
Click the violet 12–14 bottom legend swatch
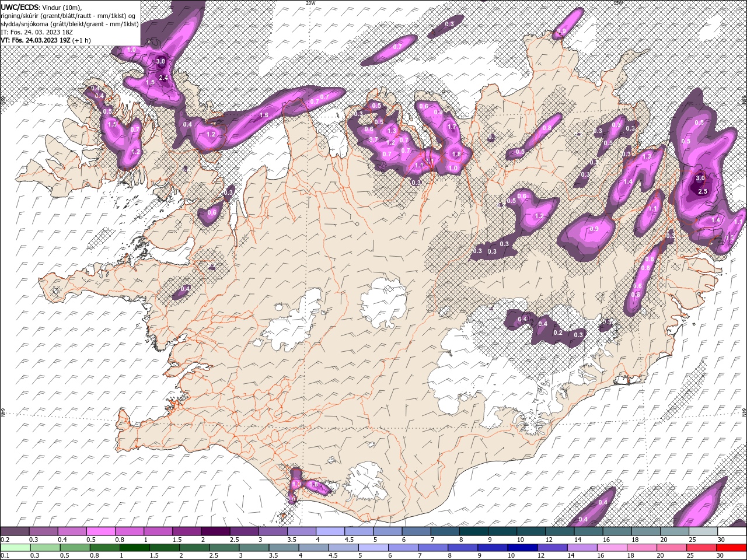(551, 547)
